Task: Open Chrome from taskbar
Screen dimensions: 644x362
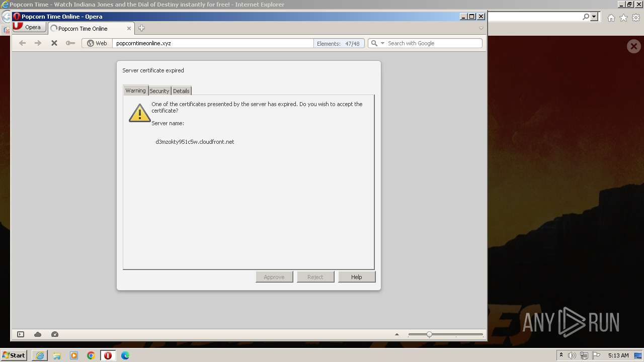Action: 91,355
